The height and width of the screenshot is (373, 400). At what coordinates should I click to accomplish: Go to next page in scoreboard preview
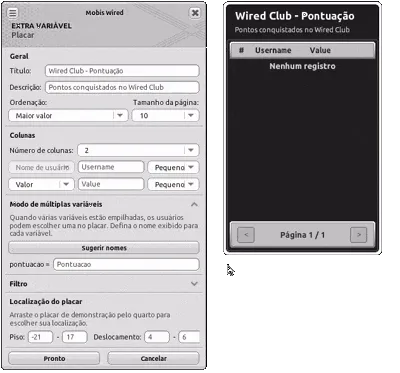[x=359, y=235]
